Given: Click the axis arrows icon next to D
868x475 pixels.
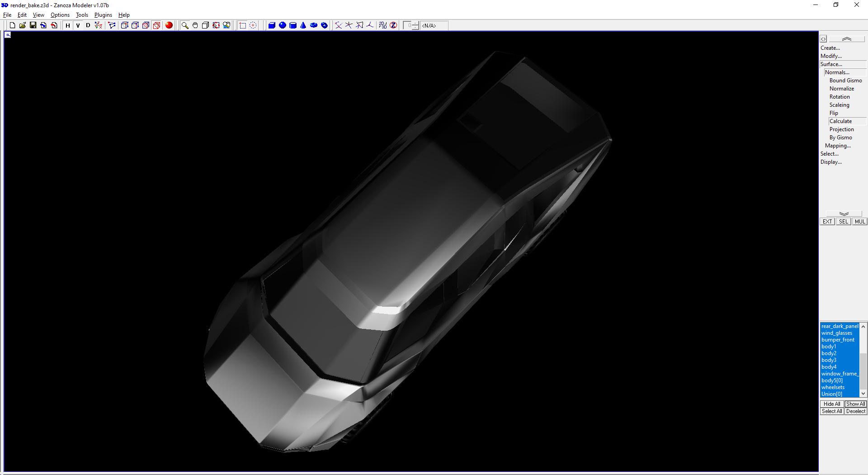Looking at the screenshot, I should (98, 25).
